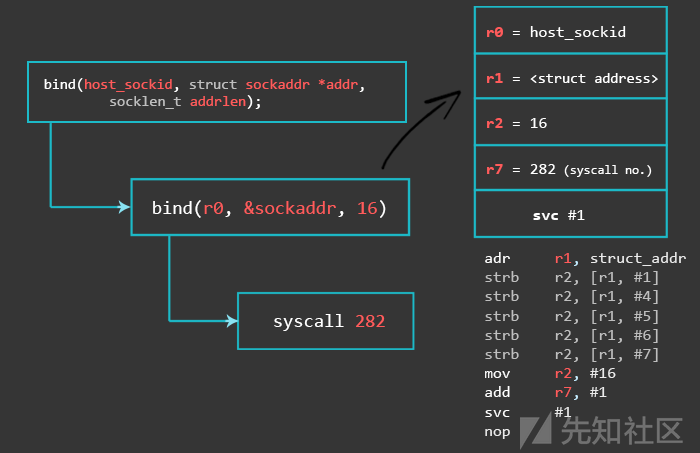Select the 'add r7, #1' assembly line
This screenshot has height=453, width=700.
coord(546,393)
